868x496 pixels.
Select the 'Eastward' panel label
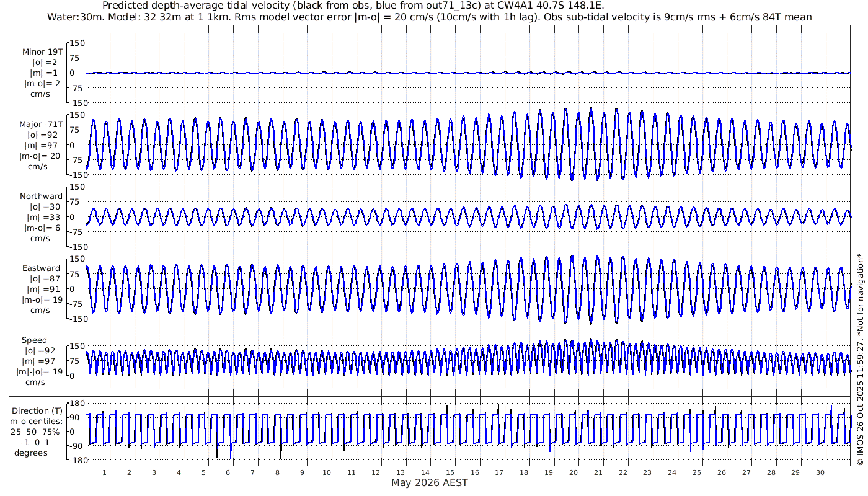click(x=42, y=268)
